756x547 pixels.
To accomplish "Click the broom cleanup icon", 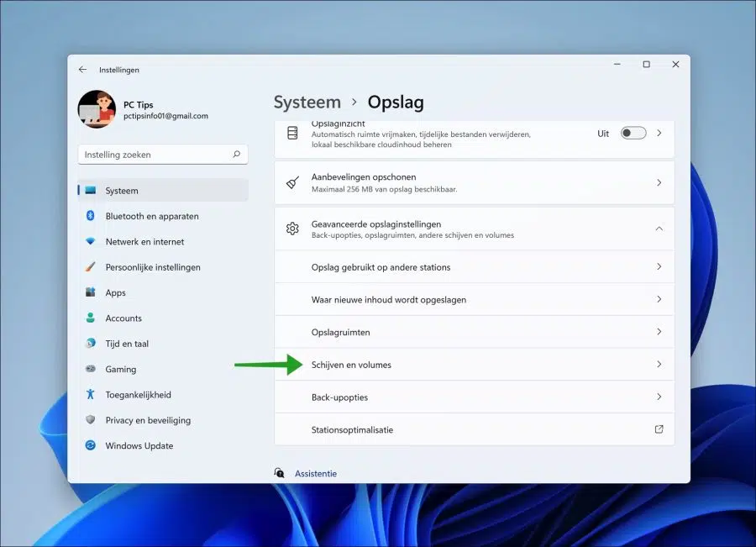I will (x=292, y=183).
